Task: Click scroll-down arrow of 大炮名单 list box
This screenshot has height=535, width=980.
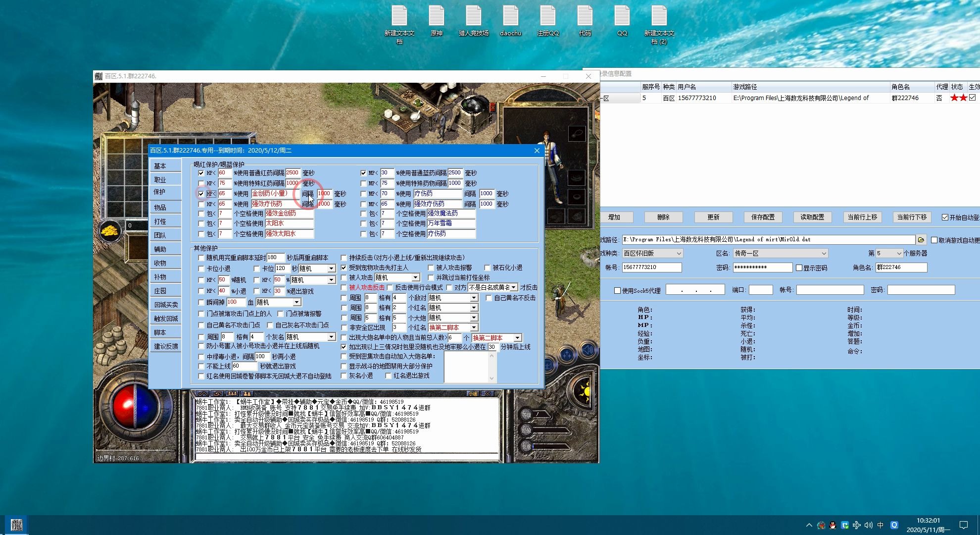Action: [x=491, y=378]
